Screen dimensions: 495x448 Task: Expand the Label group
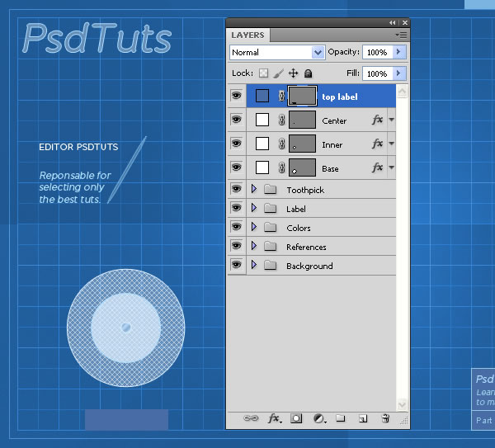pyautogui.click(x=254, y=208)
